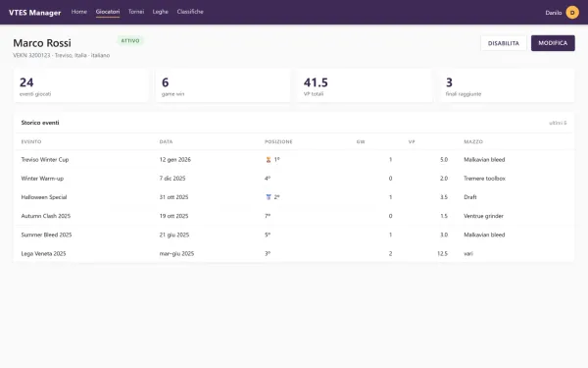This screenshot has width=588, height=368.
Task: Click the DISABILITA button
Action: pyautogui.click(x=504, y=43)
